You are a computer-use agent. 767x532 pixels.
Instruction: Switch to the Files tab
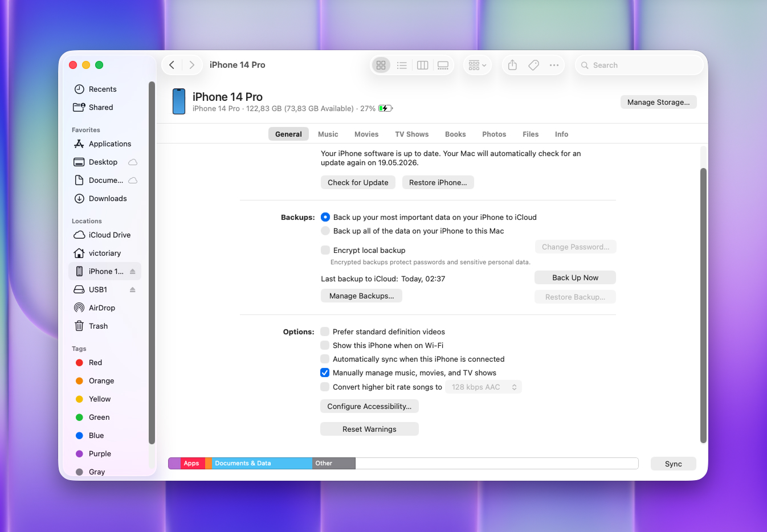[531, 134]
